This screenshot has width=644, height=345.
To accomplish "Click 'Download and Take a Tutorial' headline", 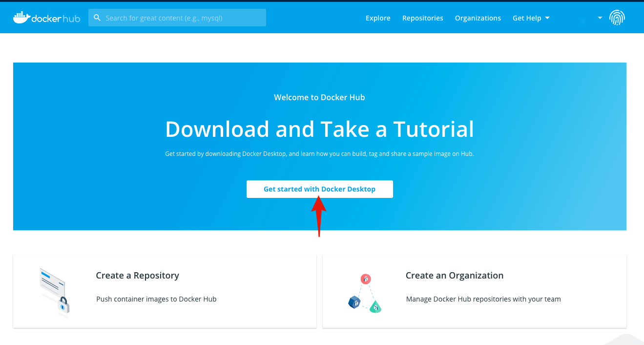I will coord(320,129).
